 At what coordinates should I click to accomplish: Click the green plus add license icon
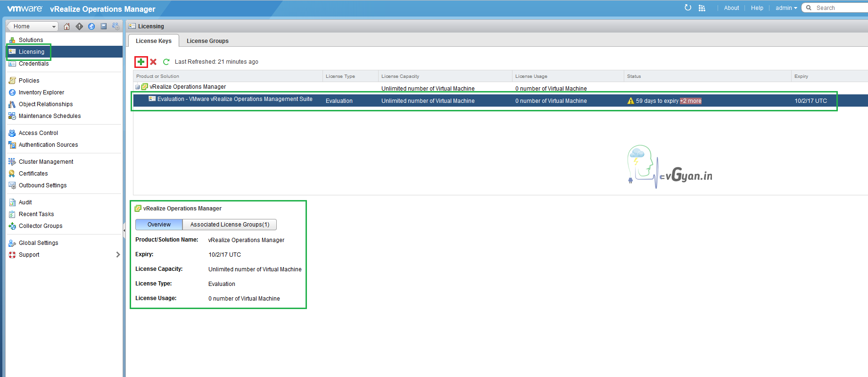point(141,62)
